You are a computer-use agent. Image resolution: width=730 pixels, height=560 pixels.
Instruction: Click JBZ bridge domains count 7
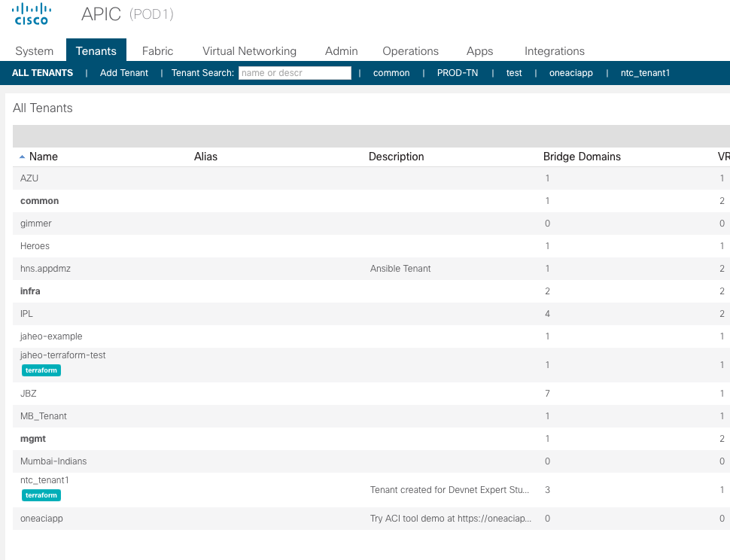(548, 394)
